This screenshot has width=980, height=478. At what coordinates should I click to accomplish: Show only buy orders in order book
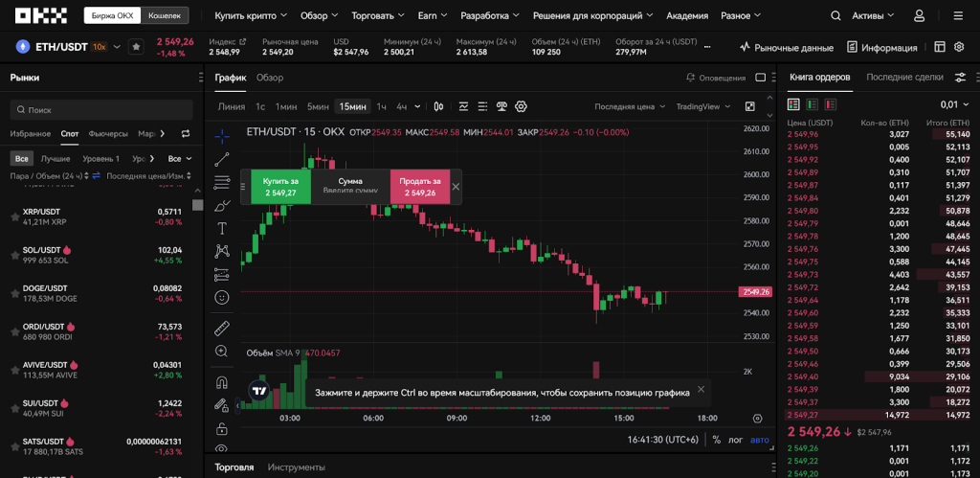coord(812,104)
